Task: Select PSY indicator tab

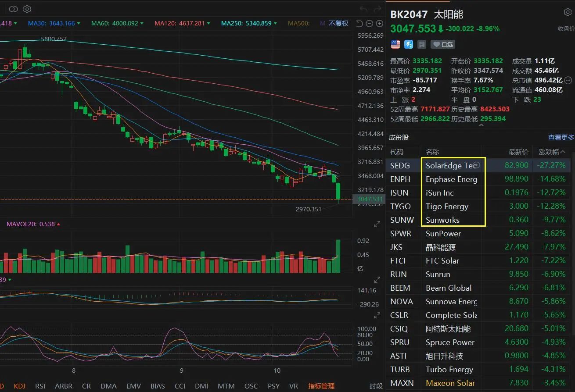Action: coord(273,386)
